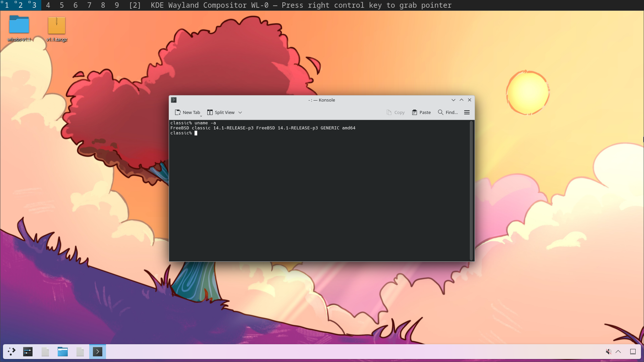Launch System Settings from the taskbar

click(x=28, y=352)
